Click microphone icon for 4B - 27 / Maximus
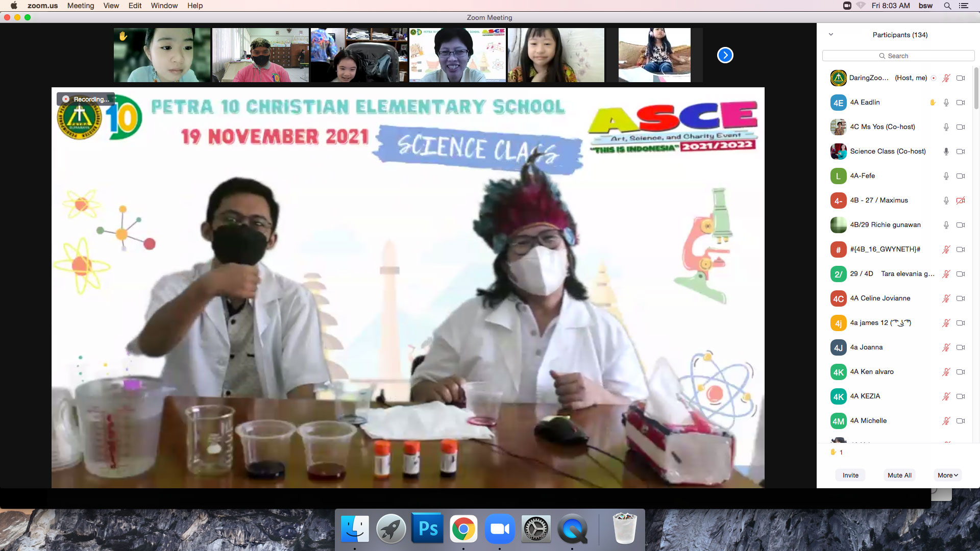The width and height of the screenshot is (980, 551). (x=946, y=201)
